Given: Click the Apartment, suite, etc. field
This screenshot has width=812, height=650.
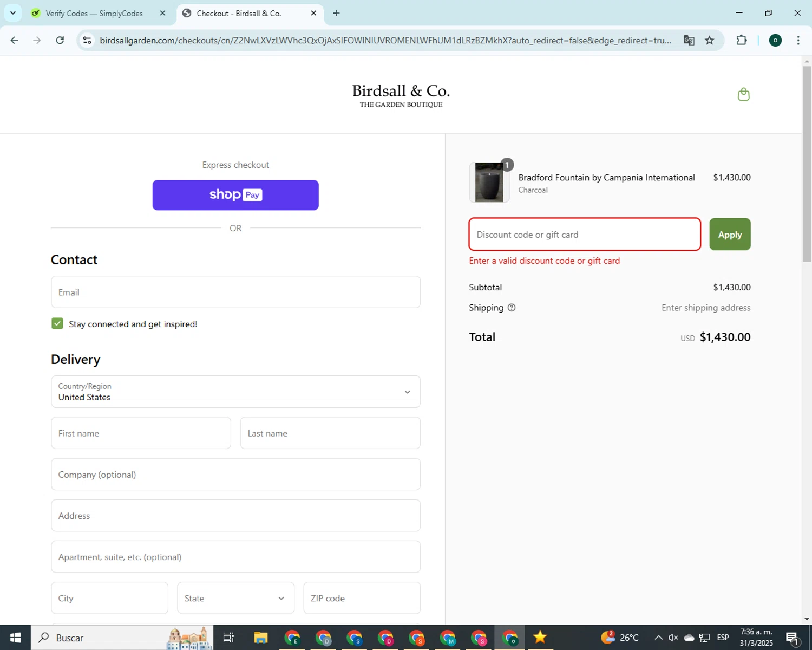Looking at the screenshot, I should [235, 556].
